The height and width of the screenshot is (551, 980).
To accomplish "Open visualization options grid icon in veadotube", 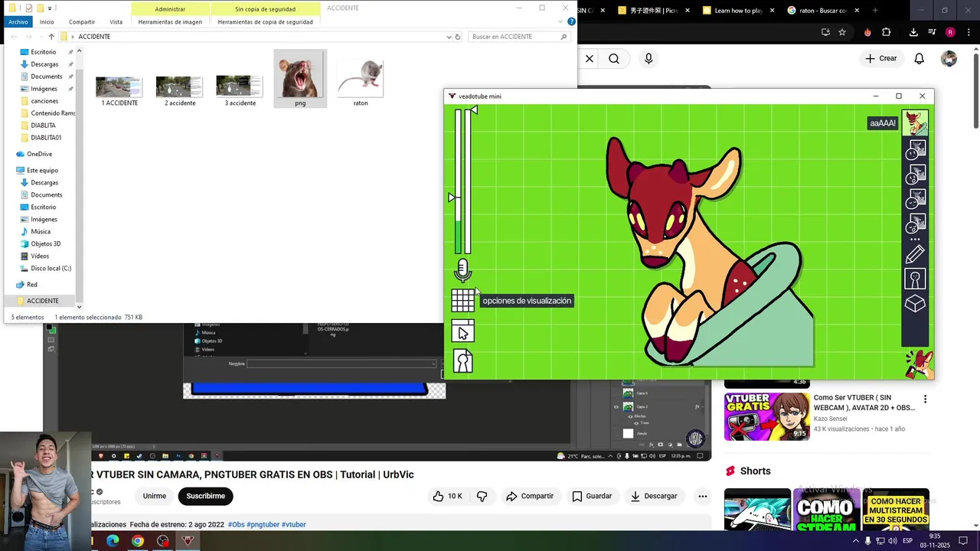I will point(462,301).
